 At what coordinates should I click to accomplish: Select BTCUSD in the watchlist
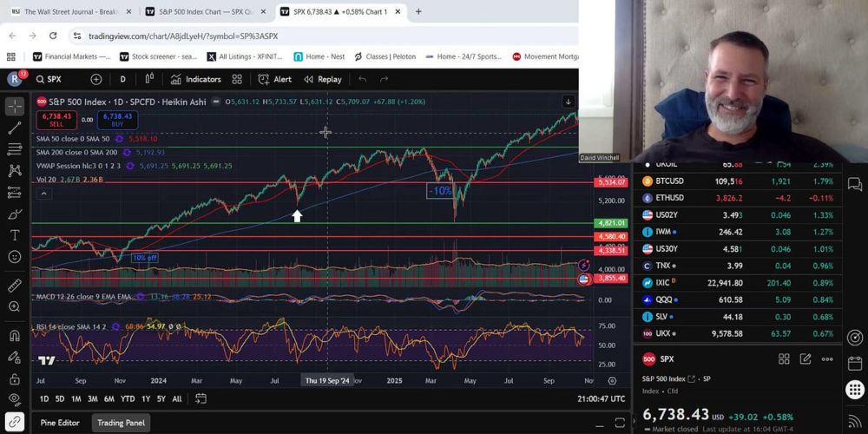click(739, 181)
